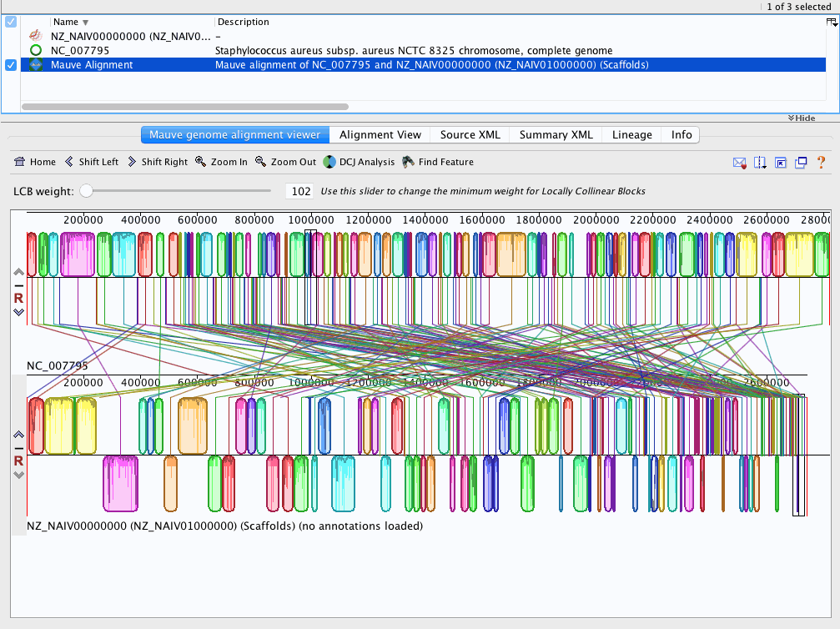The image size is (840, 629).
Task: Click the expand viewer icon
Action: pos(781,163)
